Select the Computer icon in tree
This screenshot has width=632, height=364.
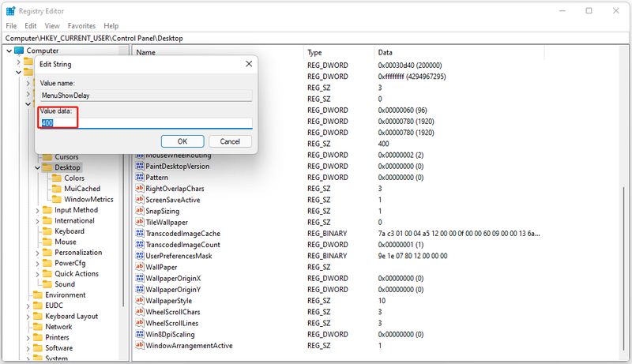click(x=19, y=51)
